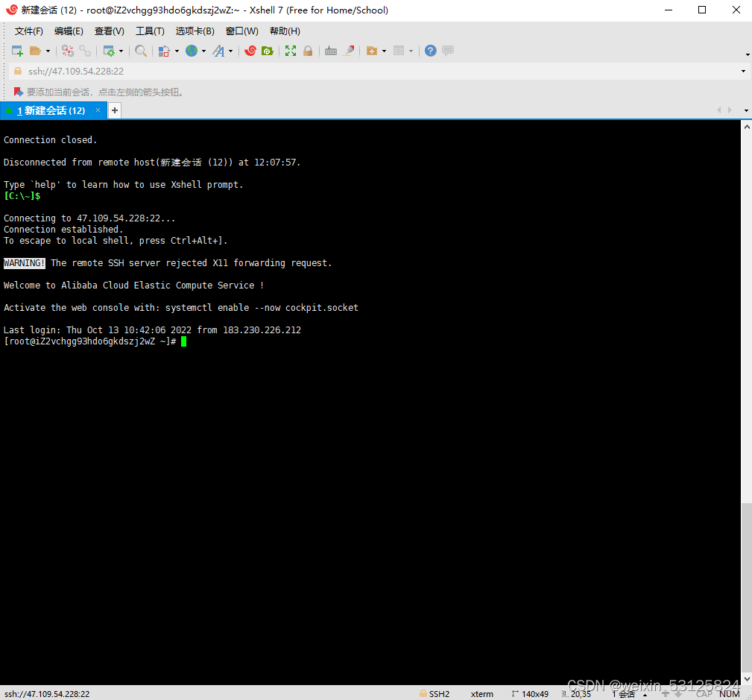Click the New Session toolbar icon

click(17, 51)
